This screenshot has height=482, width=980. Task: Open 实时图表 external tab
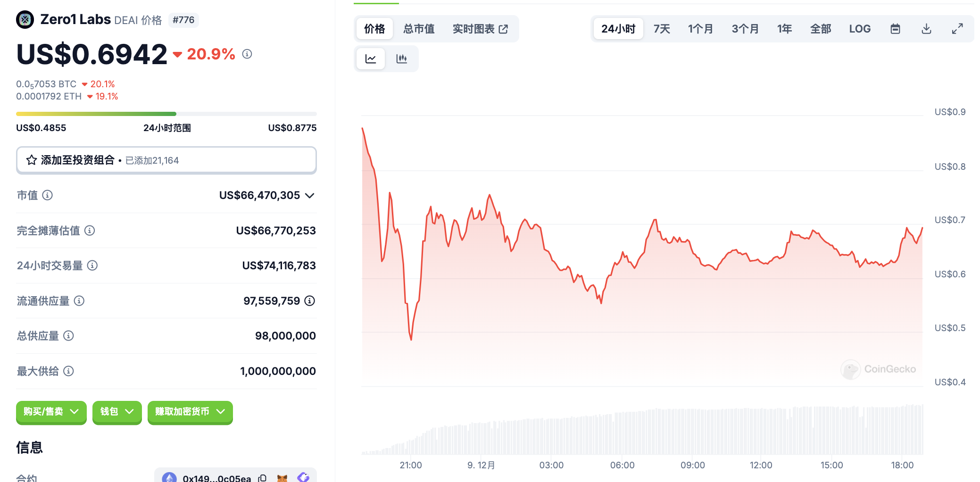click(480, 29)
